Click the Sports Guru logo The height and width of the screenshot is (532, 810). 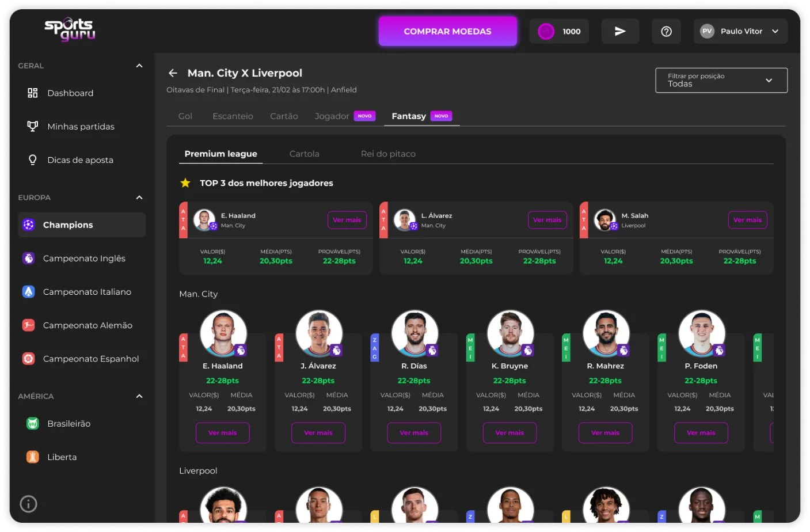pyautogui.click(x=70, y=29)
